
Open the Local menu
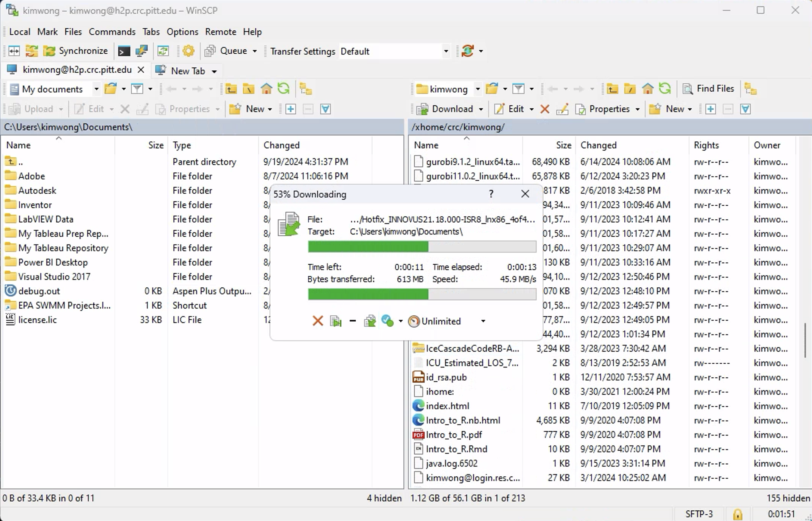coord(20,32)
